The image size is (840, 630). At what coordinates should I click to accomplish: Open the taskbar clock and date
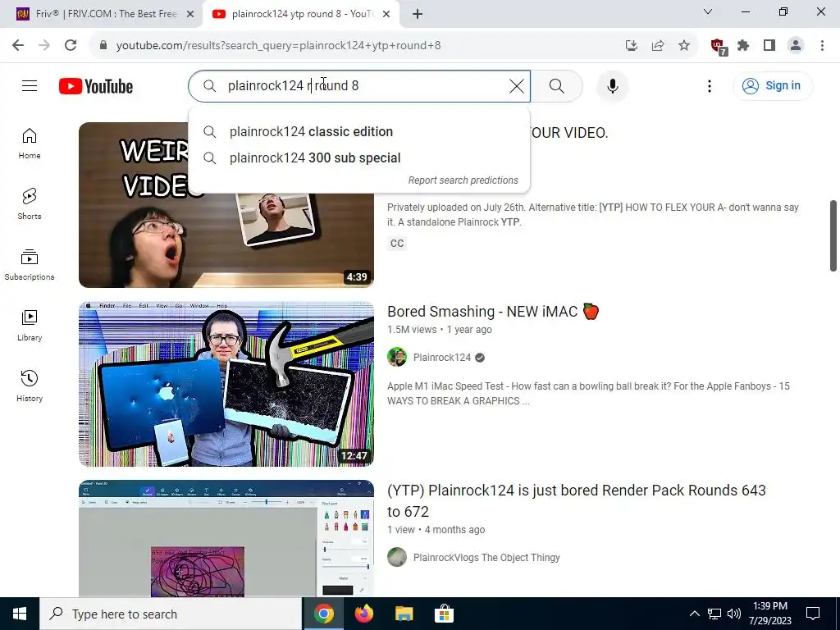769,614
